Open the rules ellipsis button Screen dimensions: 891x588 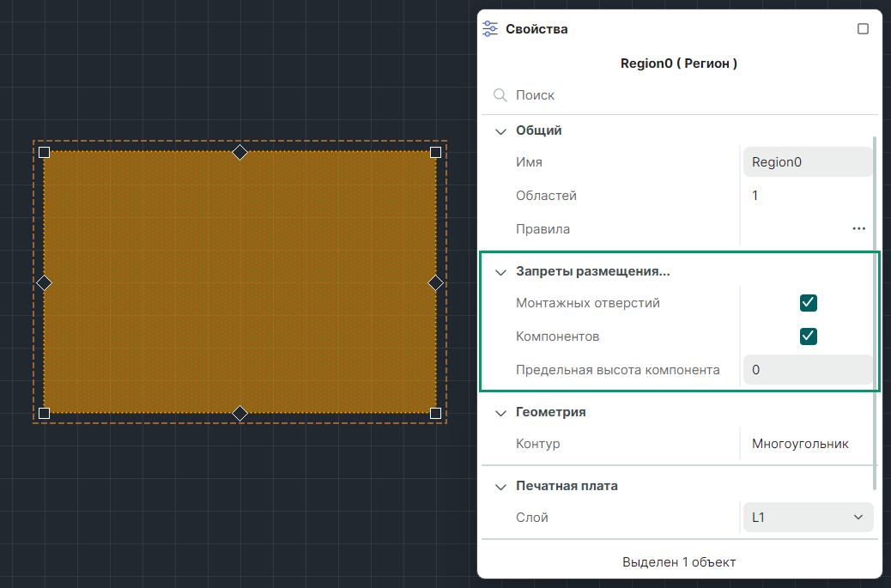(858, 229)
